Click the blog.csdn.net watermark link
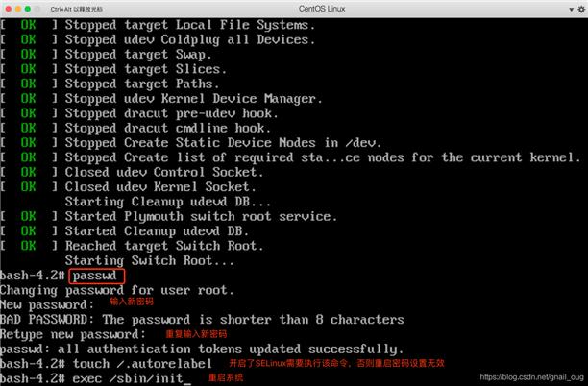The width and height of the screenshot is (588, 386). [531, 377]
